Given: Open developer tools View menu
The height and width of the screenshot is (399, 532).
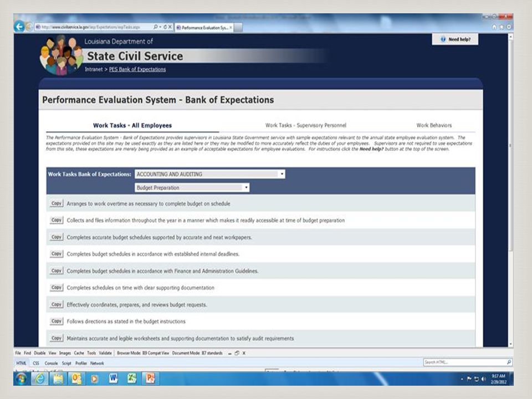Looking at the screenshot, I should [52, 353].
